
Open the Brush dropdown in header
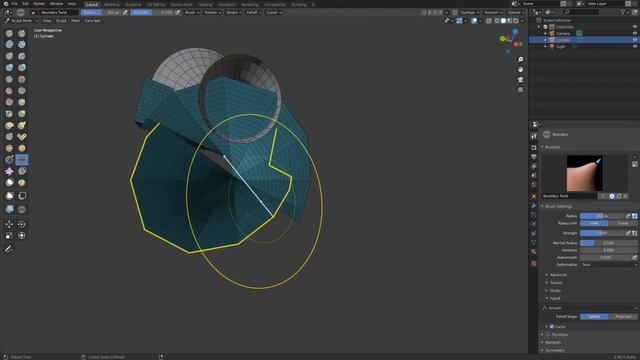192,12
